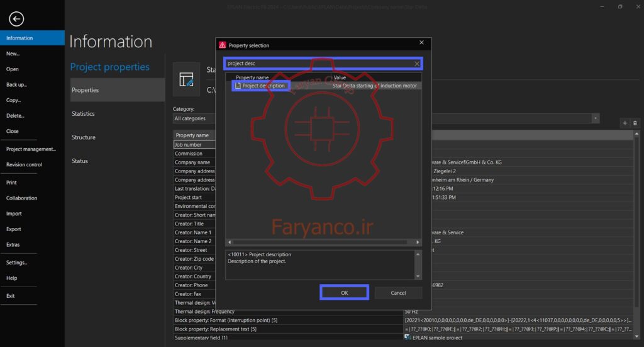Click the Project description row document icon
Viewport: 644px width, 347px height.
[238, 86]
